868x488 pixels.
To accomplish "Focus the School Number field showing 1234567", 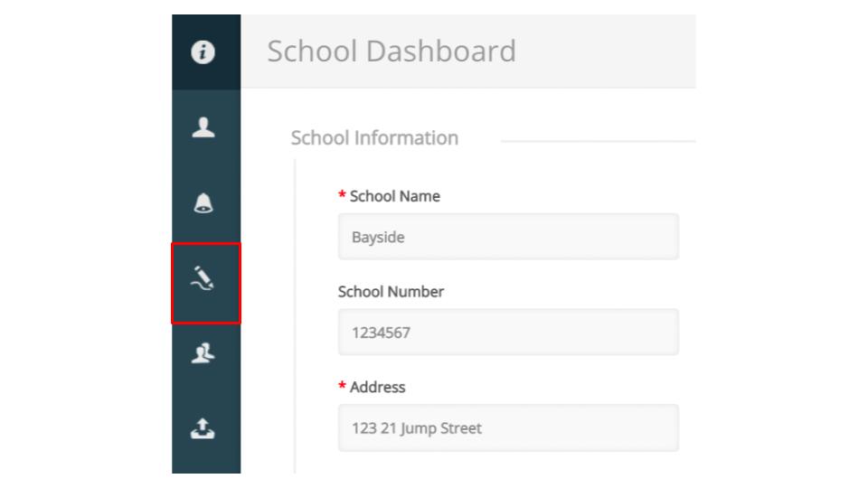I will click(x=508, y=333).
